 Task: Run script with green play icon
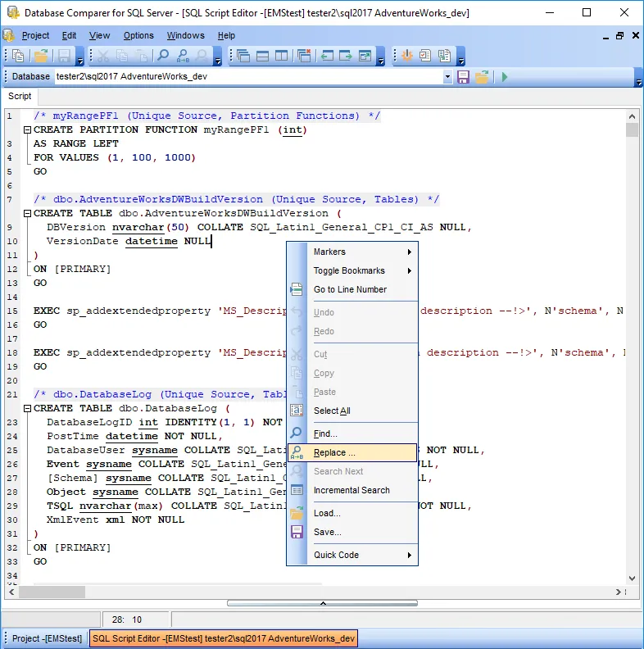coord(504,77)
